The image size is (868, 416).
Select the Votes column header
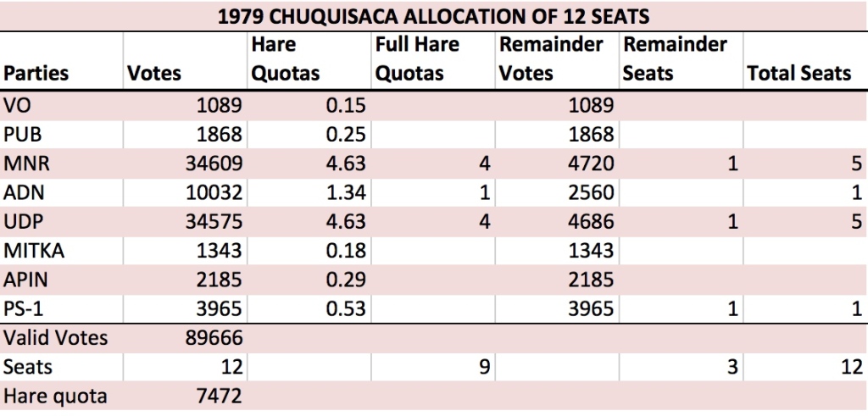point(154,74)
